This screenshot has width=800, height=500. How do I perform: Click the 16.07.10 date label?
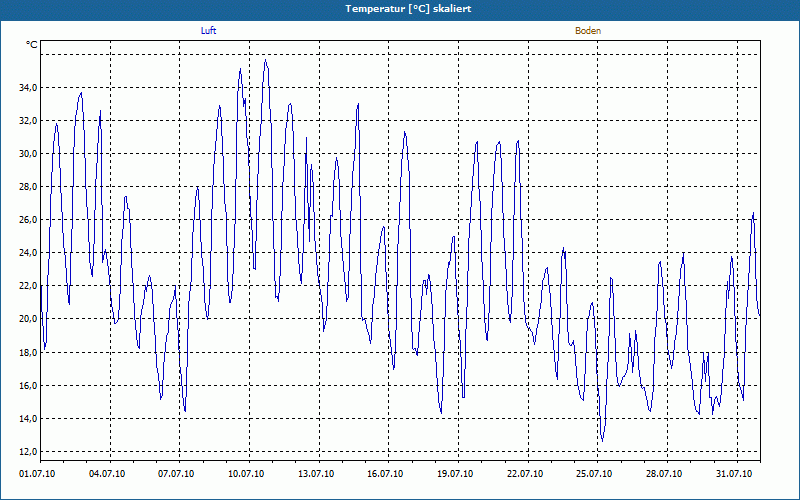point(385,474)
